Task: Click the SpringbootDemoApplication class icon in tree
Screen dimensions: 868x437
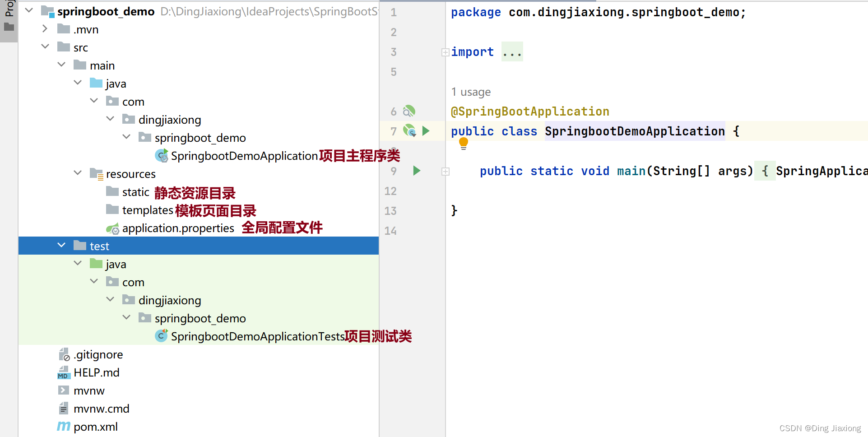Action: (x=162, y=155)
